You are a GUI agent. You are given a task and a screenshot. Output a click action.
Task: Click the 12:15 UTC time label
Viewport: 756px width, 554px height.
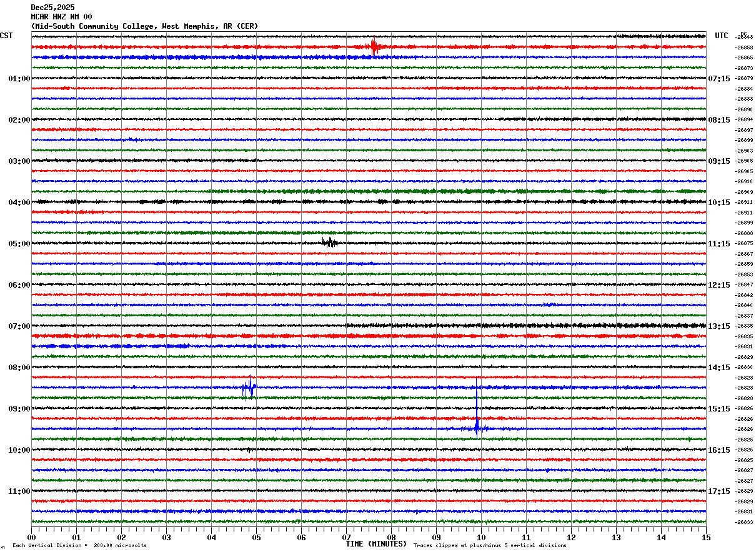pyautogui.click(x=719, y=285)
